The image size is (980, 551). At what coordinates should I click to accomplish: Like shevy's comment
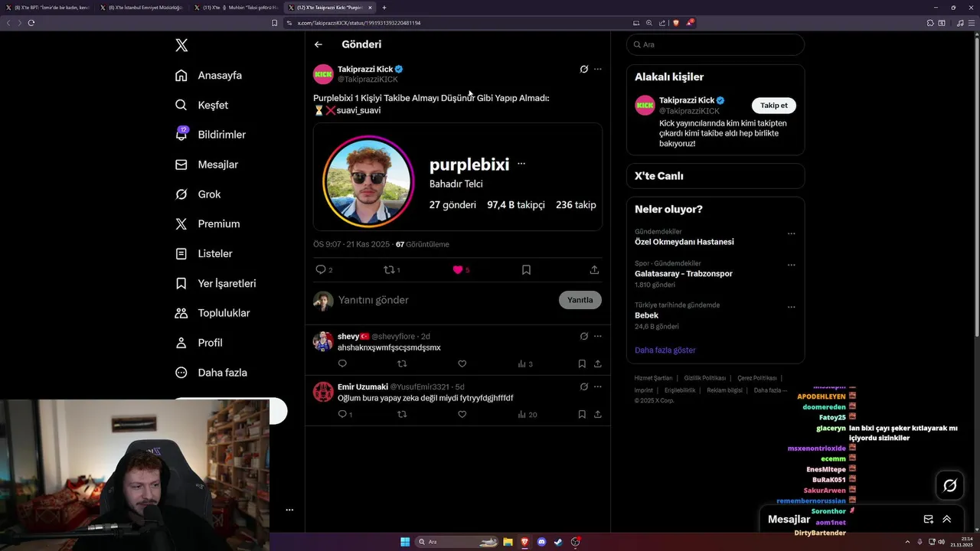pyautogui.click(x=462, y=364)
